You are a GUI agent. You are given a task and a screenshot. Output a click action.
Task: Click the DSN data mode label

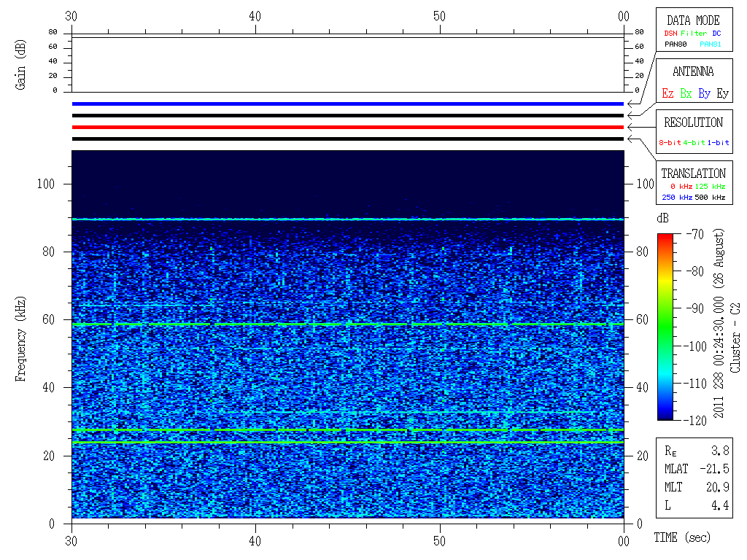670,34
